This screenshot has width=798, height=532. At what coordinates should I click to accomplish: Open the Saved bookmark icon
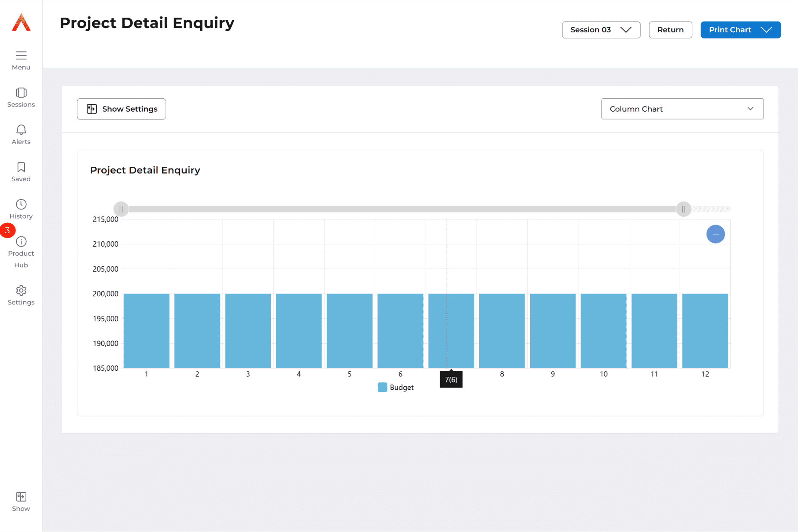pyautogui.click(x=21, y=167)
